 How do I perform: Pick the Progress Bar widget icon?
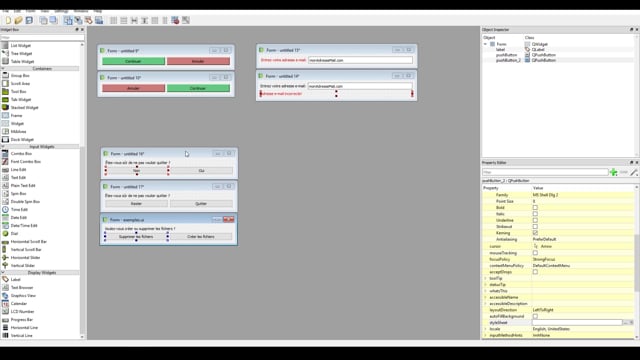[x=5, y=320]
